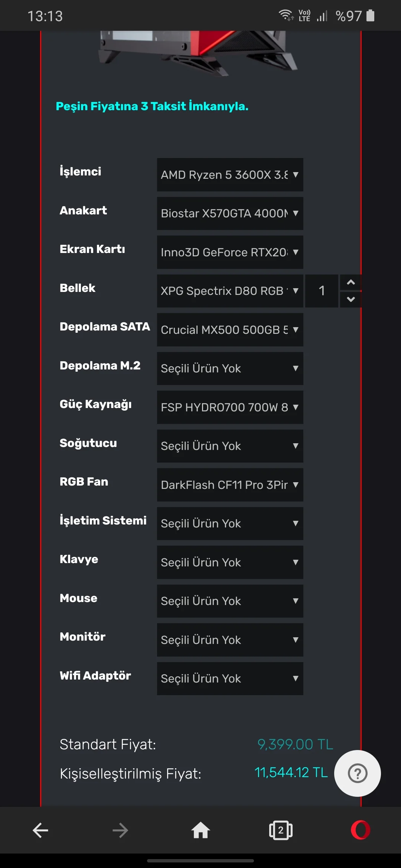Pick a Soğutucu cooler from dropdown
401x868 pixels.
pos(230,446)
